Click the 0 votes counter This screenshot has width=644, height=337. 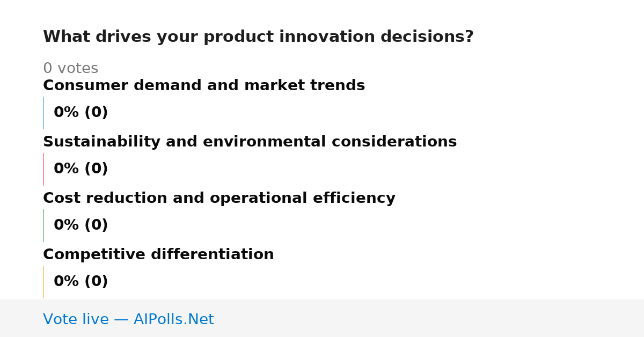[x=70, y=69]
